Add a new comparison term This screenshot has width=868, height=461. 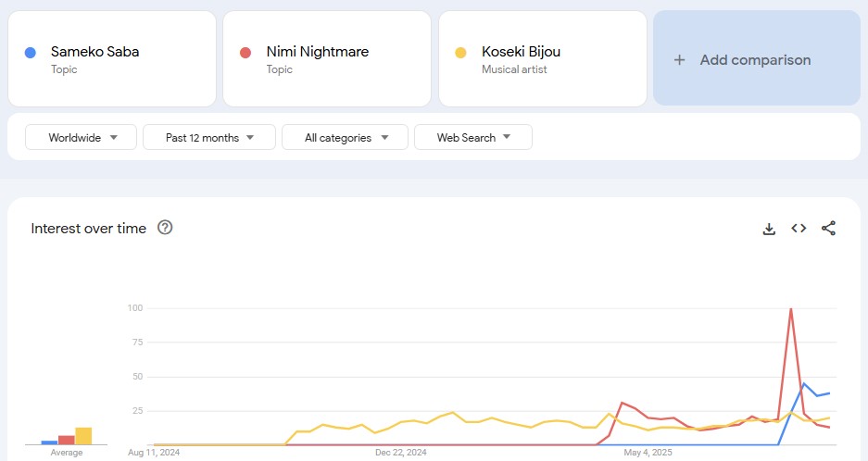pos(757,58)
